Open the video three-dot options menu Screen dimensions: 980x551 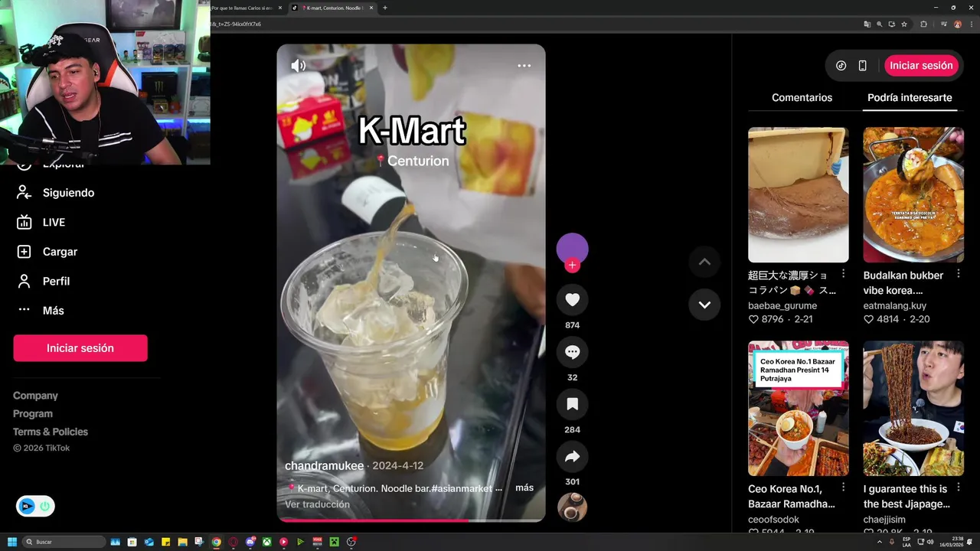tap(524, 66)
